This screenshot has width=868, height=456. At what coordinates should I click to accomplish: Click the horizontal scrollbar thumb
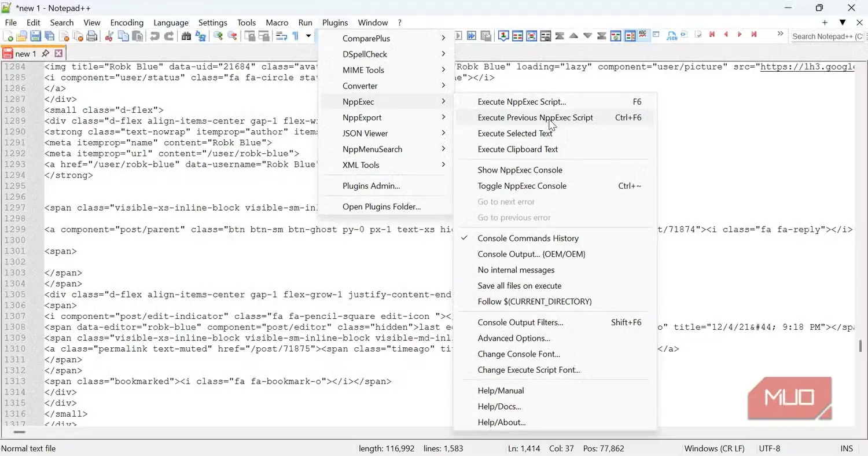tap(20, 432)
